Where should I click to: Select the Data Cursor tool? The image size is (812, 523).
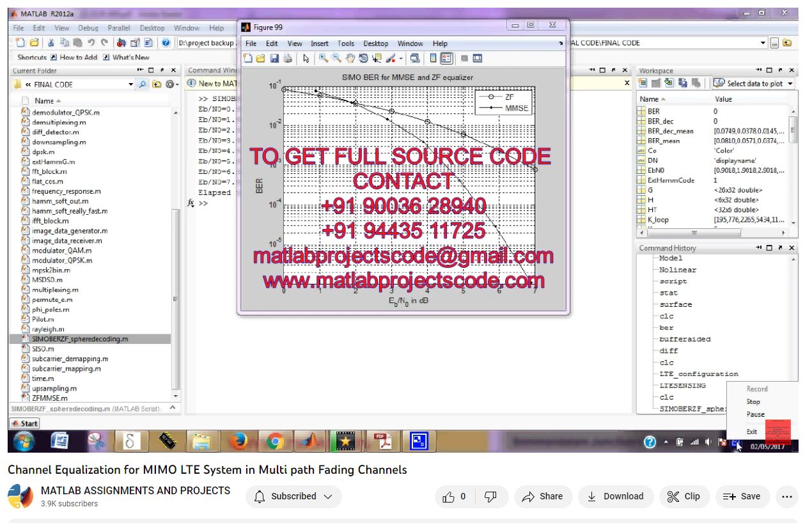point(376,58)
